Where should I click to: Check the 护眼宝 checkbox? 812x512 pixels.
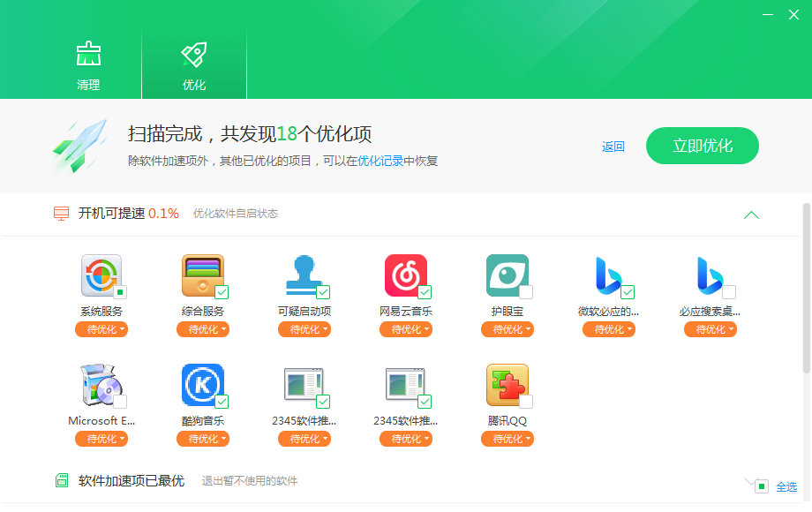526,292
